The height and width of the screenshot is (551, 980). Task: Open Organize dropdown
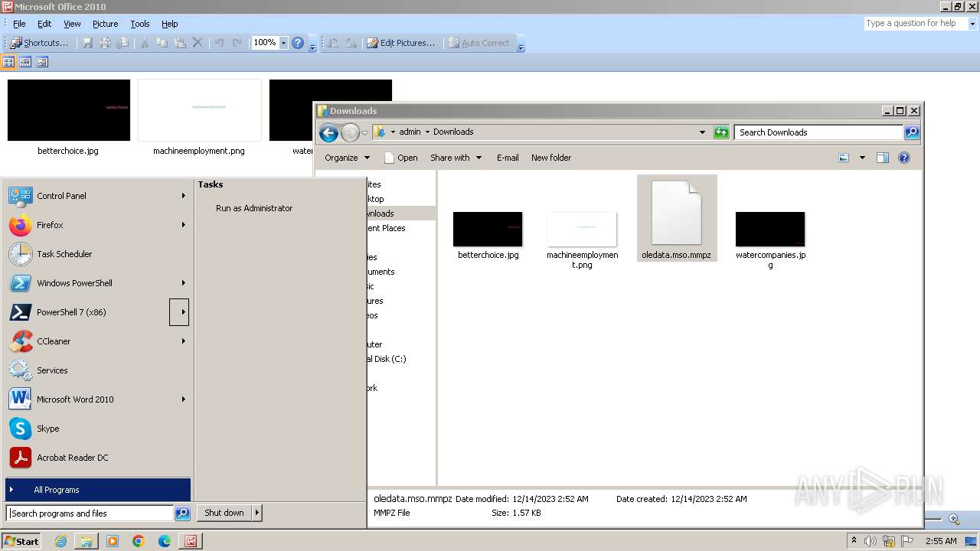[348, 158]
